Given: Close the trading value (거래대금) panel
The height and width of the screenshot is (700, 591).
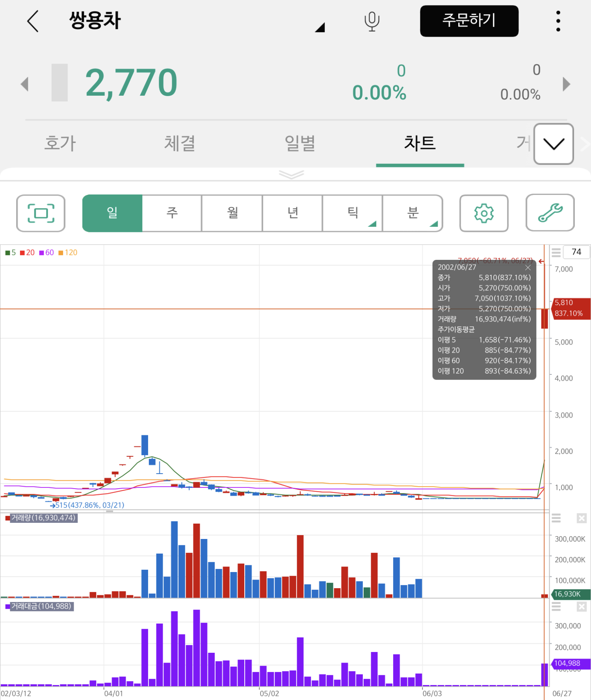Looking at the screenshot, I should pyautogui.click(x=582, y=607).
